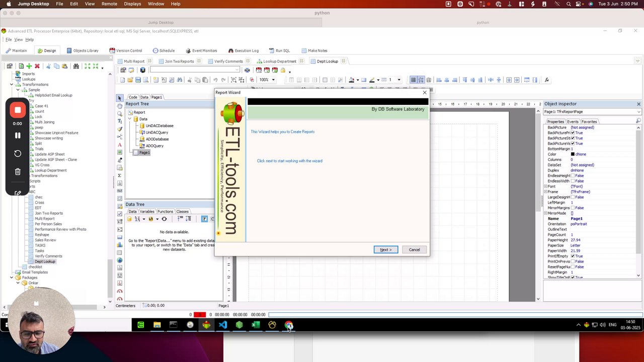The height and width of the screenshot is (362, 644).
Task: Uncheck the PrintIfEmpty True checkbox
Action: click(573, 256)
